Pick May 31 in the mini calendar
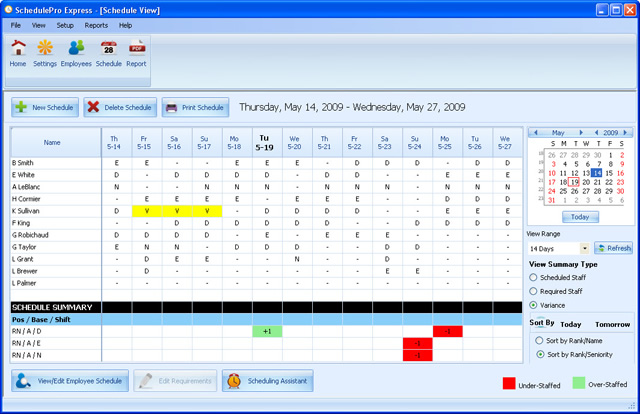 coord(552,200)
